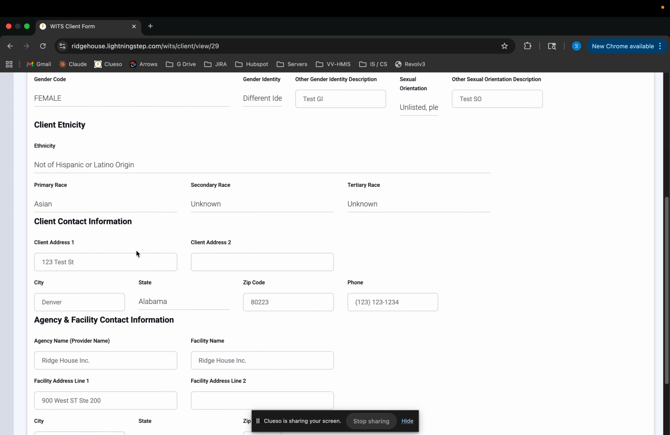Click the Client Address 1 input field
Screen dimensions: 670x435
point(105,262)
